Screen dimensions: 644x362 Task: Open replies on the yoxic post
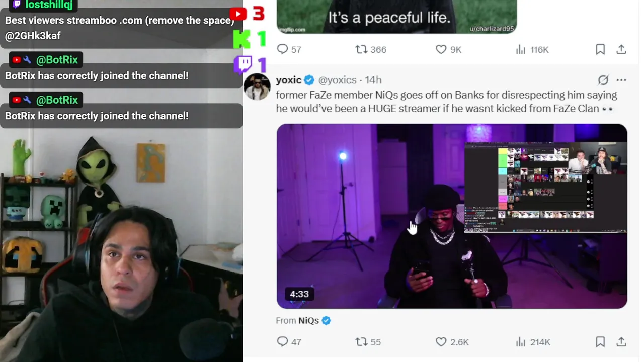coord(289,342)
